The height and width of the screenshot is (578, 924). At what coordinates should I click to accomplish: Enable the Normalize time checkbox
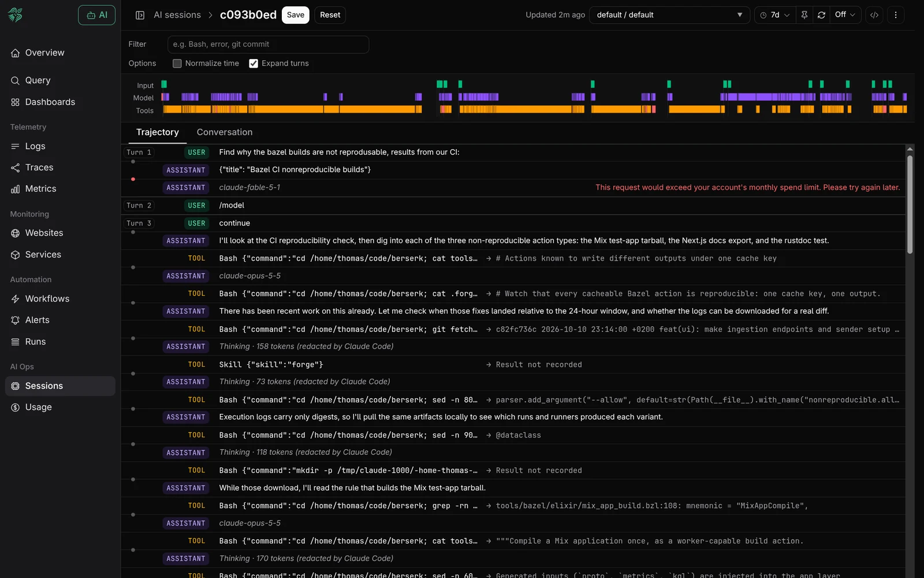click(177, 64)
